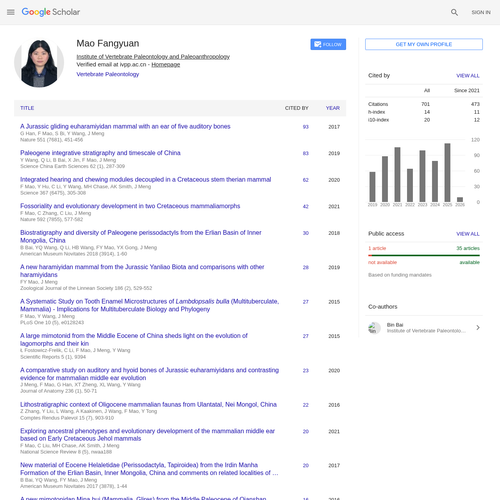The height and width of the screenshot is (500, 500).
Task: Click '35 articles' available link
Action: (468, 248)
